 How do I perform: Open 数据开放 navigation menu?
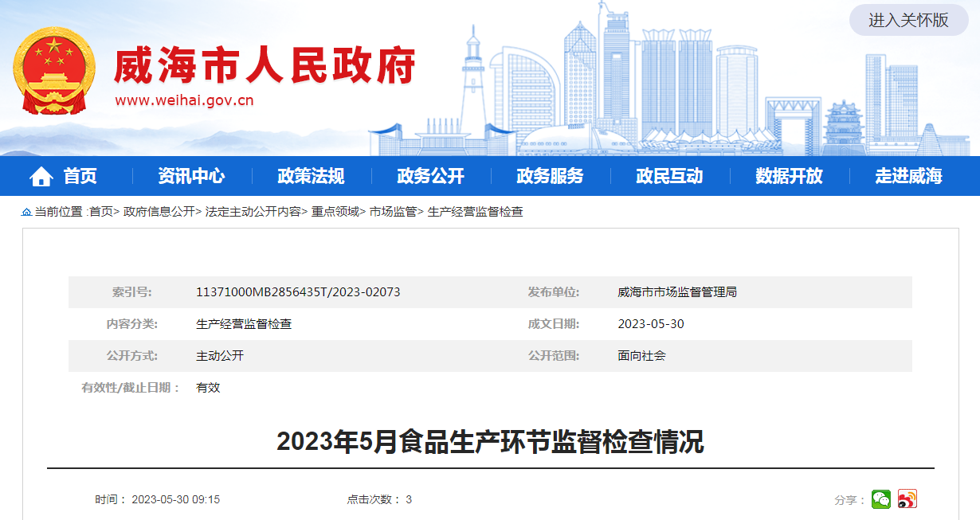pyautogui.click(x=789, y=176)
